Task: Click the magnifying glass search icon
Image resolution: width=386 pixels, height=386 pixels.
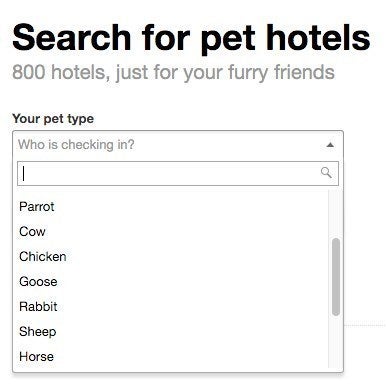Action: (326, 173)
